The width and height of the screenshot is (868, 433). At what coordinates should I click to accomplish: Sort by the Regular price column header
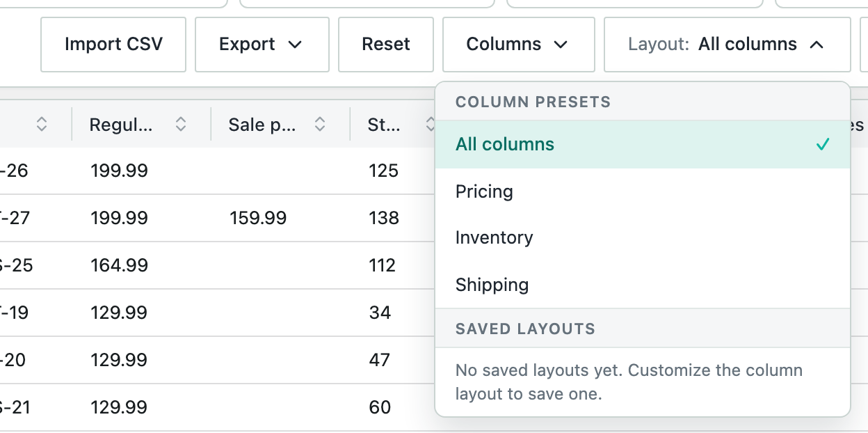coord(181,125)
